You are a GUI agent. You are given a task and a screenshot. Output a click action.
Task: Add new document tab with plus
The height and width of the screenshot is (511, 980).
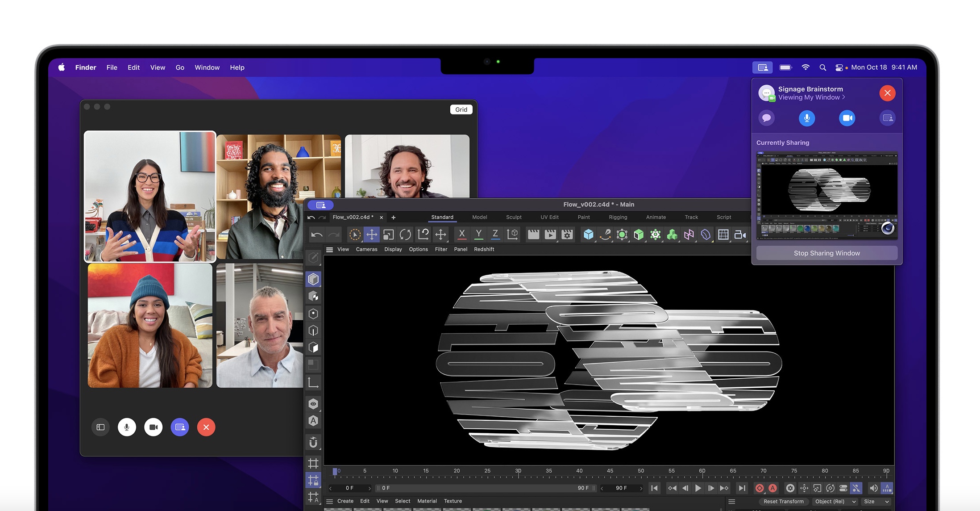point(393,218)
